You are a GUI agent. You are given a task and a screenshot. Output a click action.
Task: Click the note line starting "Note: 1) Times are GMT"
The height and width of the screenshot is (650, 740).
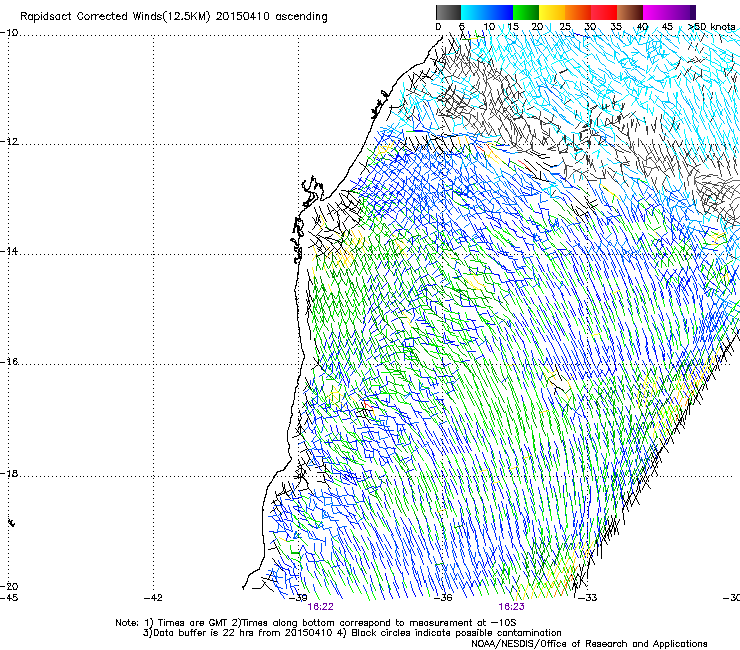click(316, 623)
